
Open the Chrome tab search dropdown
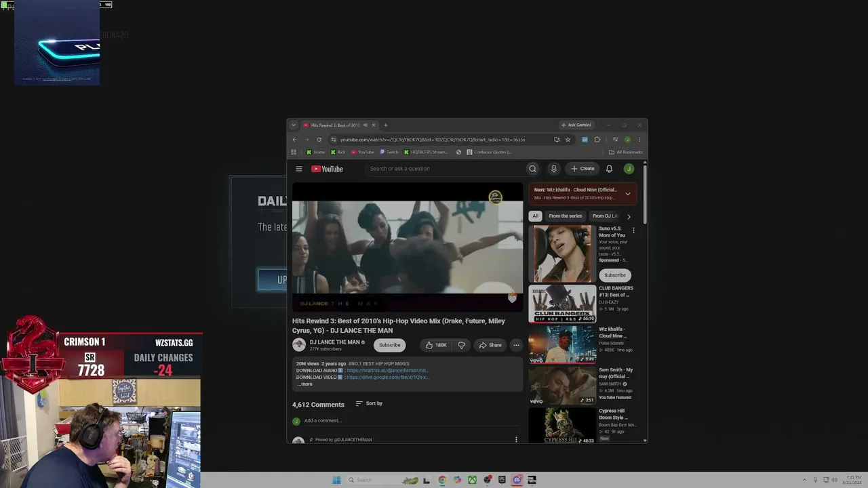[293, 125]
